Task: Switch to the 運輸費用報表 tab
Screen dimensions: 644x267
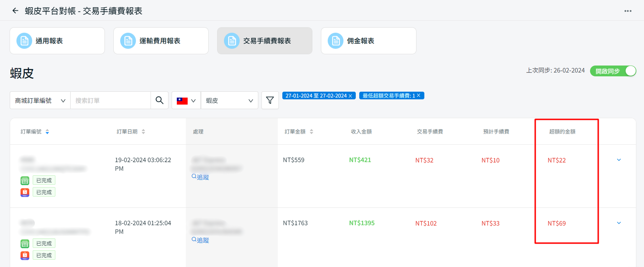Action: (161, 41)
